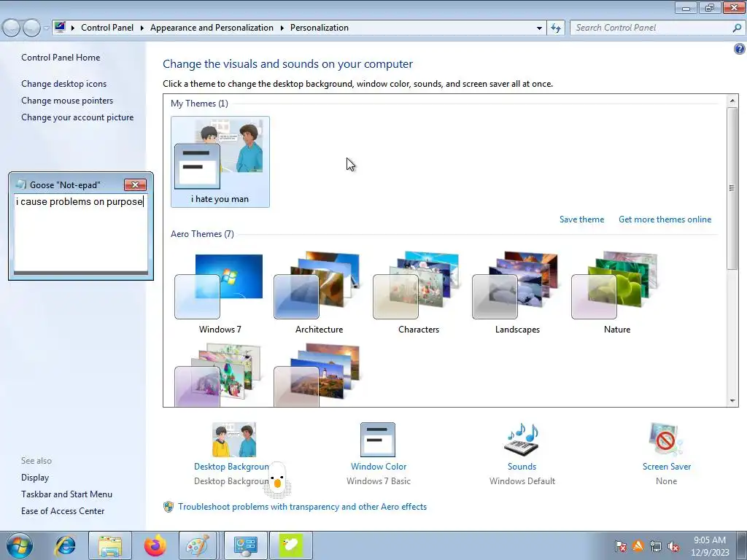This screenshot has height=560, width=747.
Task: Click the Back navigation button
Action: 12,28
